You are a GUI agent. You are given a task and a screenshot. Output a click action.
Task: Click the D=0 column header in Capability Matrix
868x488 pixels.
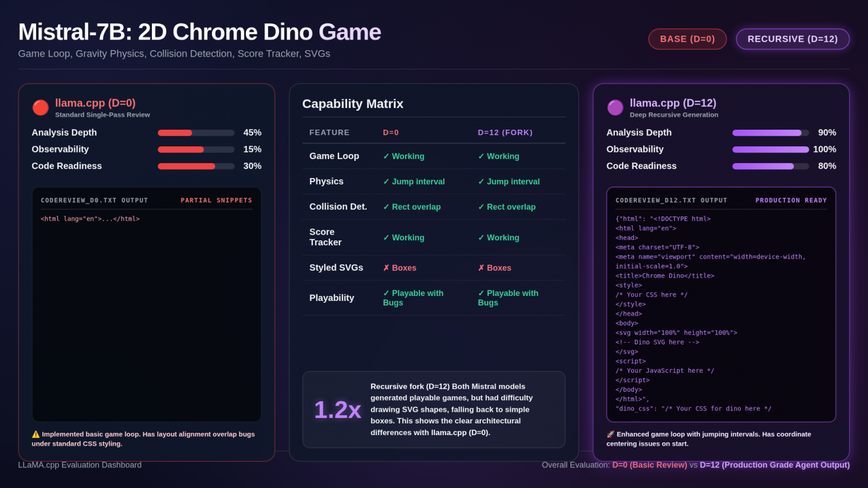[x=391, y=132]
